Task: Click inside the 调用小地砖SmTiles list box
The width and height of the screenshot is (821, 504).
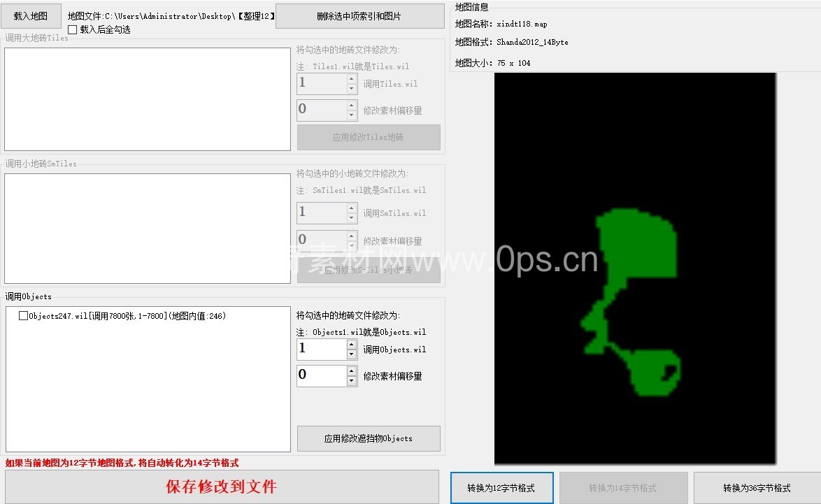Action: 147,228
